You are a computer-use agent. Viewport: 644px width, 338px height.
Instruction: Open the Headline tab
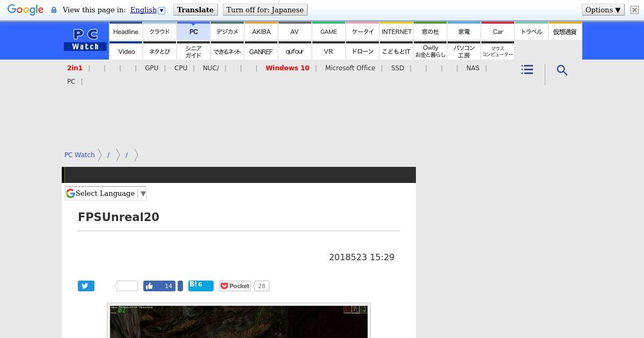point(126,32)
